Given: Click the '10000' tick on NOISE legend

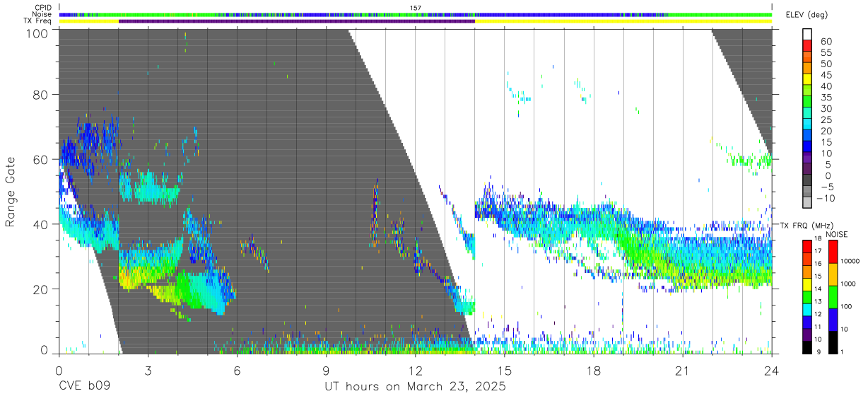Looking at the screenshot, I should point(850,262).
